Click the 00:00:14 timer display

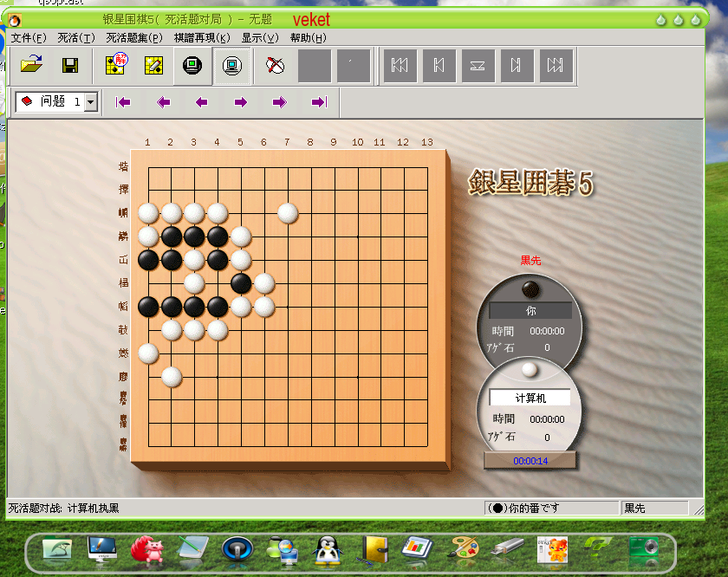530,461
